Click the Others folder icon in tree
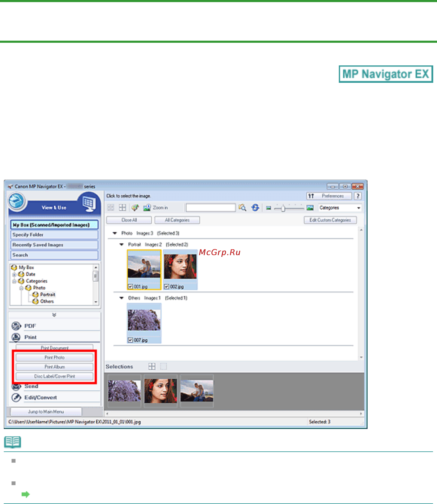 36,301
